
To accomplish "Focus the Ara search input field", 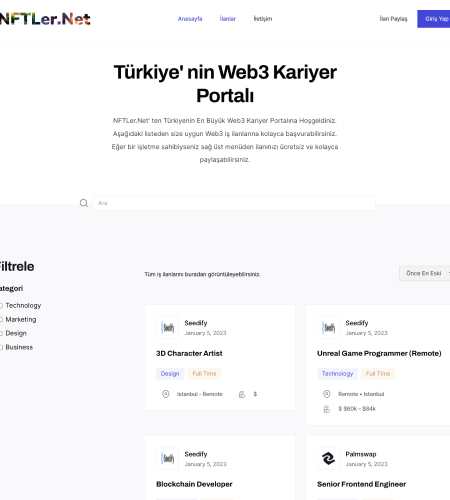I will (234, 203).
